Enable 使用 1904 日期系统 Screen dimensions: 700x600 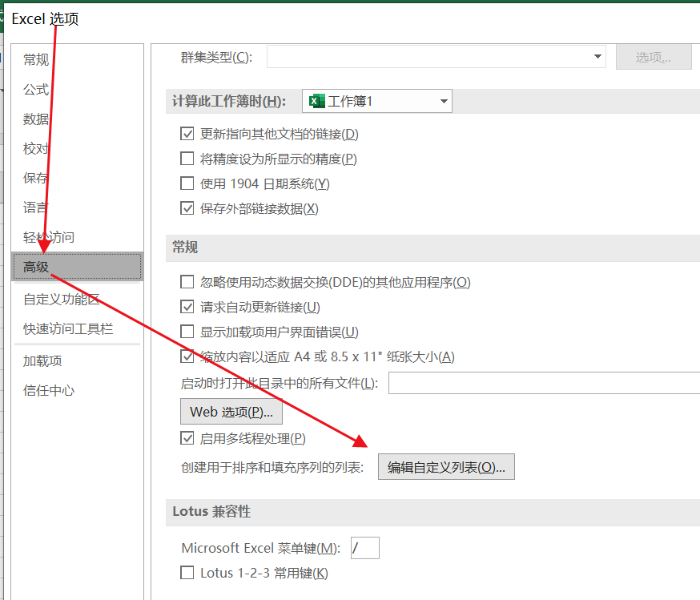[x=187, y=183]
